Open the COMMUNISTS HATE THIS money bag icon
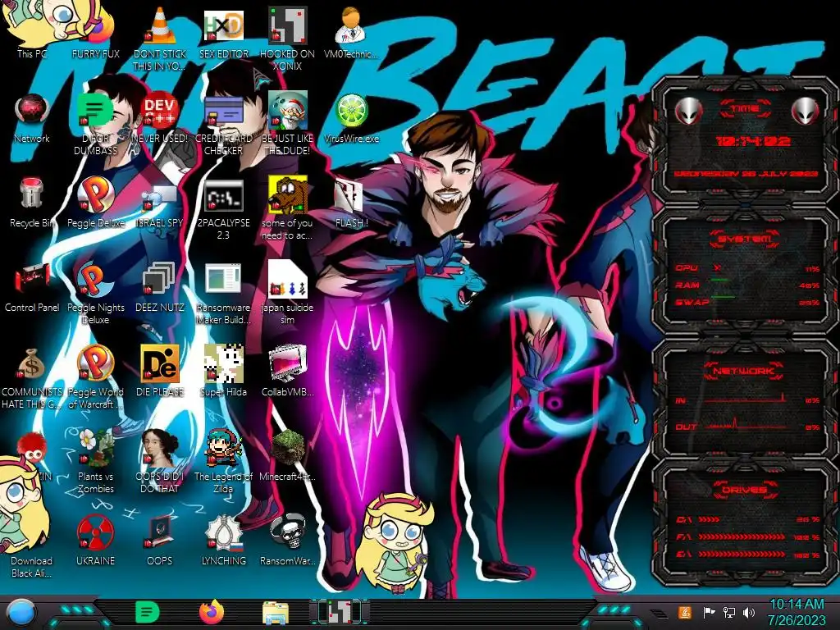 click(32, 377)
